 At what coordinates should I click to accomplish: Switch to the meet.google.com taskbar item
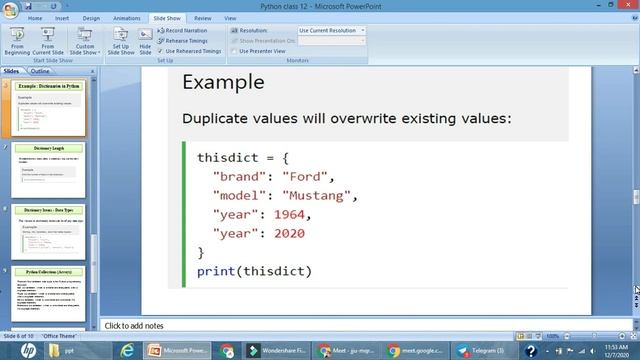click(x=416, y=351)
